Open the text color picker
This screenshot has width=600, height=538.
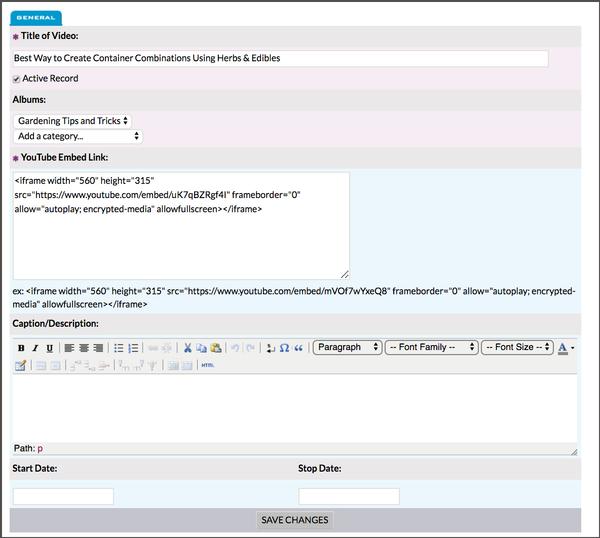tap(563, 348)
